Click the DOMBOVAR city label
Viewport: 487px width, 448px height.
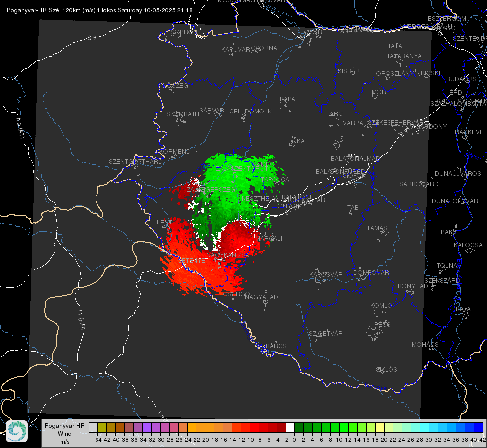371,273
